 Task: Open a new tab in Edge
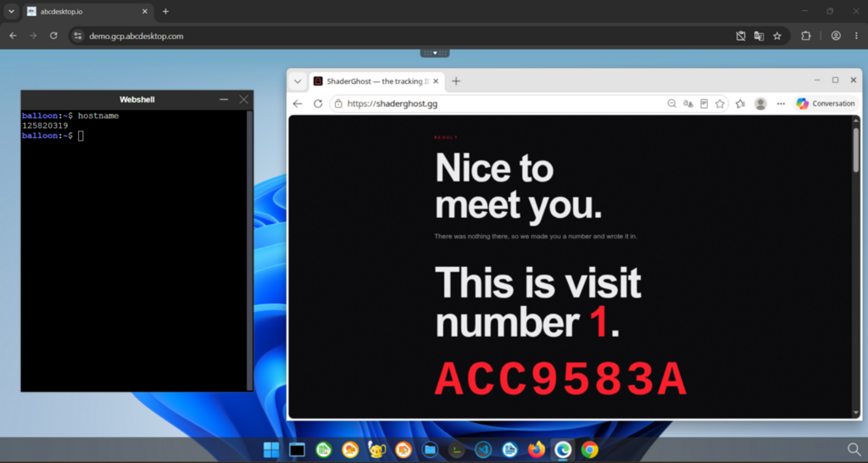(x=456, y=81)
